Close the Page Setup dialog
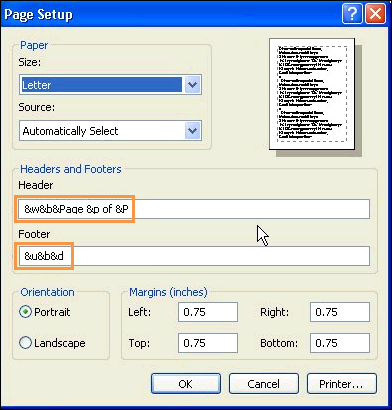The width and height of the screenshot is (392, 410). pos(376,15)
